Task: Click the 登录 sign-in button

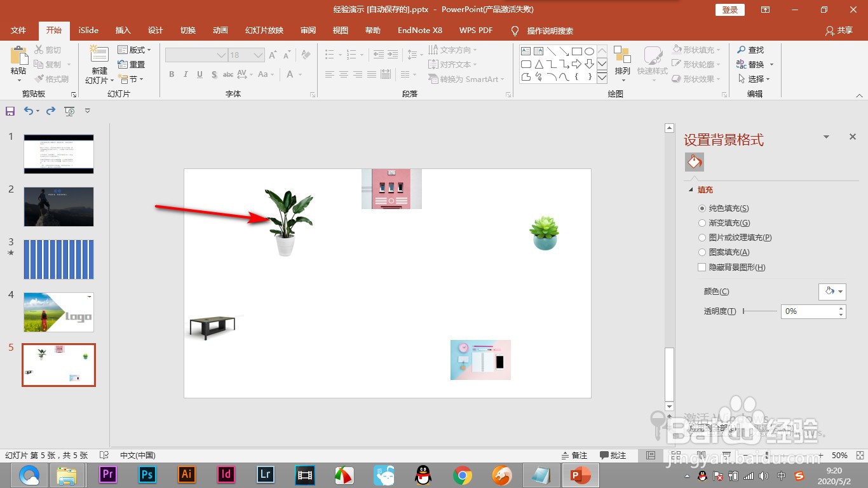Action: coord(729,10)
